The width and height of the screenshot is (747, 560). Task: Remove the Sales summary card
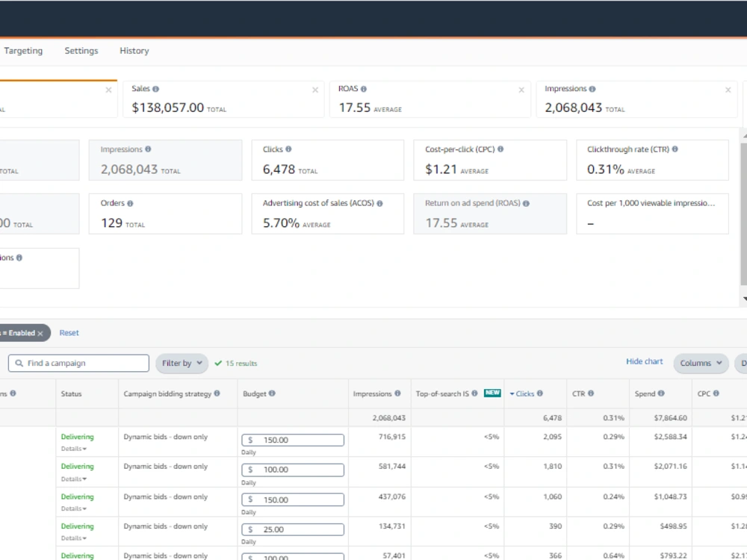coord(315,90)
